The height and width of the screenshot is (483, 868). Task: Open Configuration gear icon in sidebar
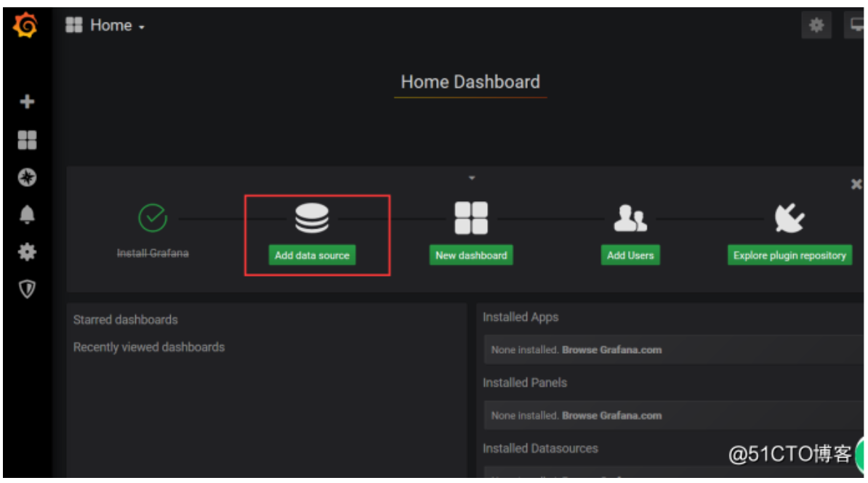(x=27, y=252)
